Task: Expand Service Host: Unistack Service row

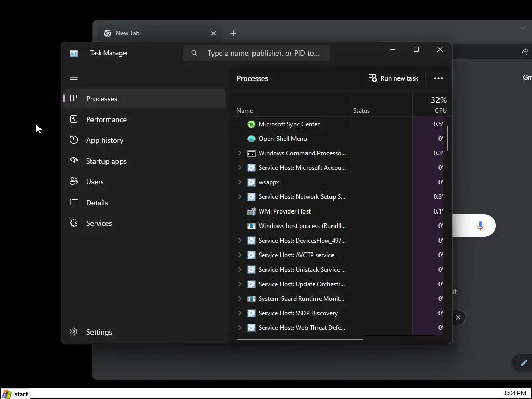Action: pos(240,270)
